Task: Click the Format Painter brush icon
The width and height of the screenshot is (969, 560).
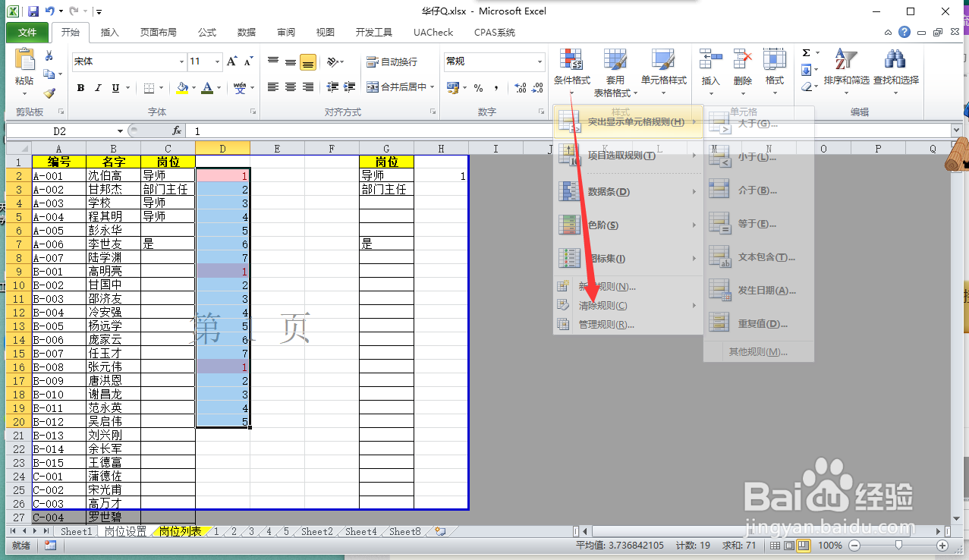Action: (x=49, y=93)
